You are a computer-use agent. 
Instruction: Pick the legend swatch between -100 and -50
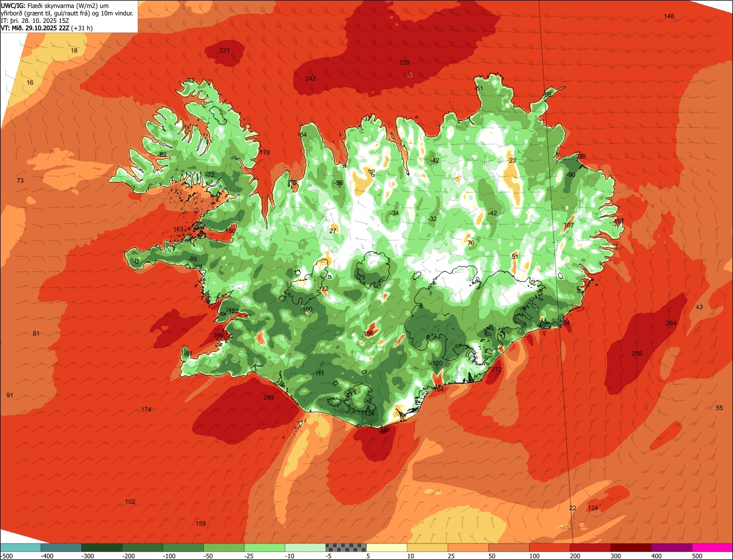[183, 547]
